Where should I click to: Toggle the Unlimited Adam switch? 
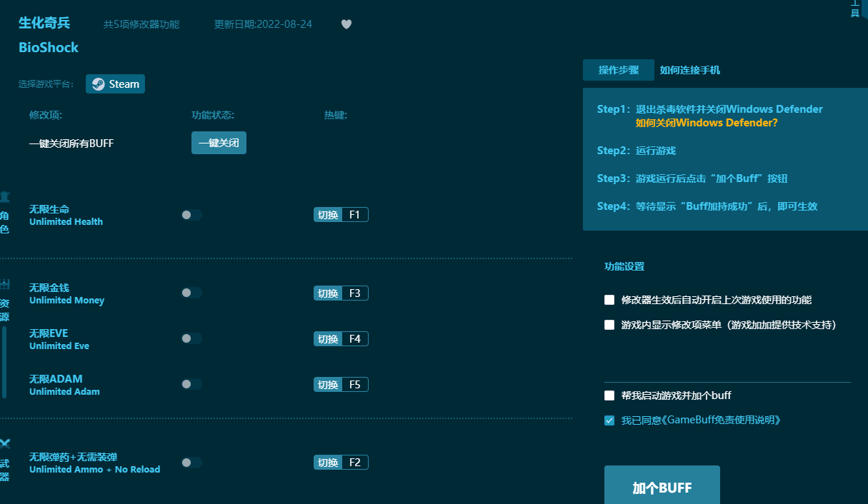pyautogui.click(x=191, y=384)
